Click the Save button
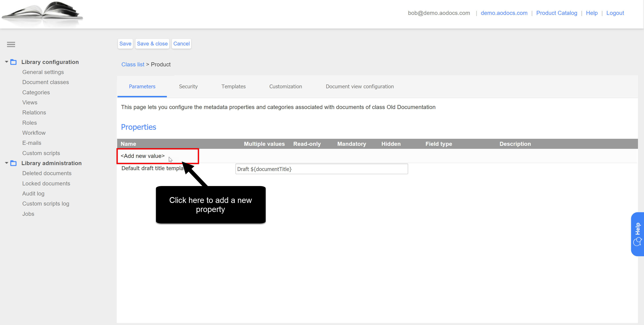Viewport: 644px width, 325px height. click(x=125, y=44)
